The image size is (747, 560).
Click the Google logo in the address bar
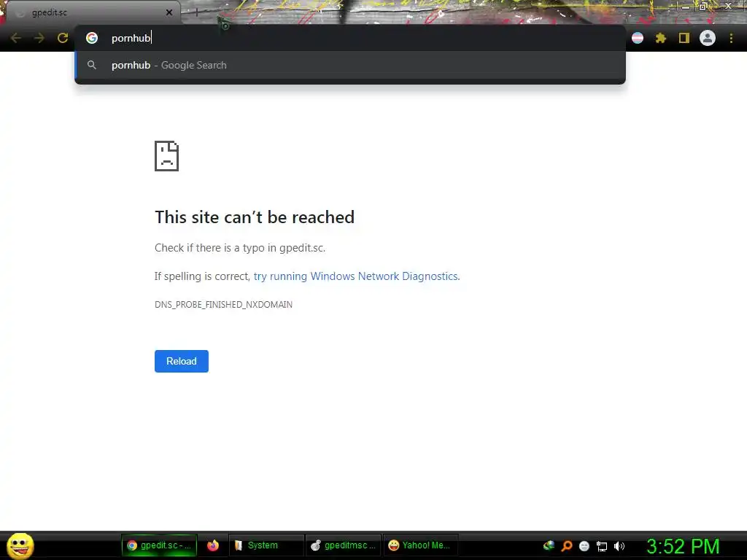(x=92, y=38)
